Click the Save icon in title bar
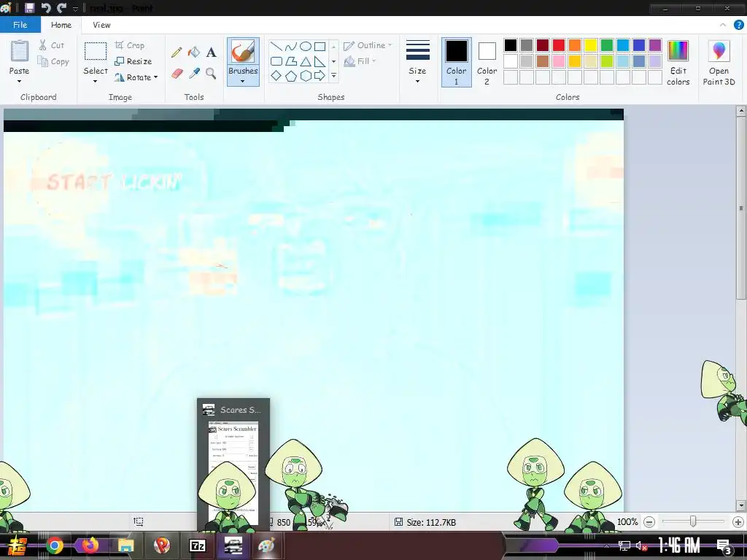The height and width of the screenshot is (560, 747). pyautogui.click(x=29, y=8)
